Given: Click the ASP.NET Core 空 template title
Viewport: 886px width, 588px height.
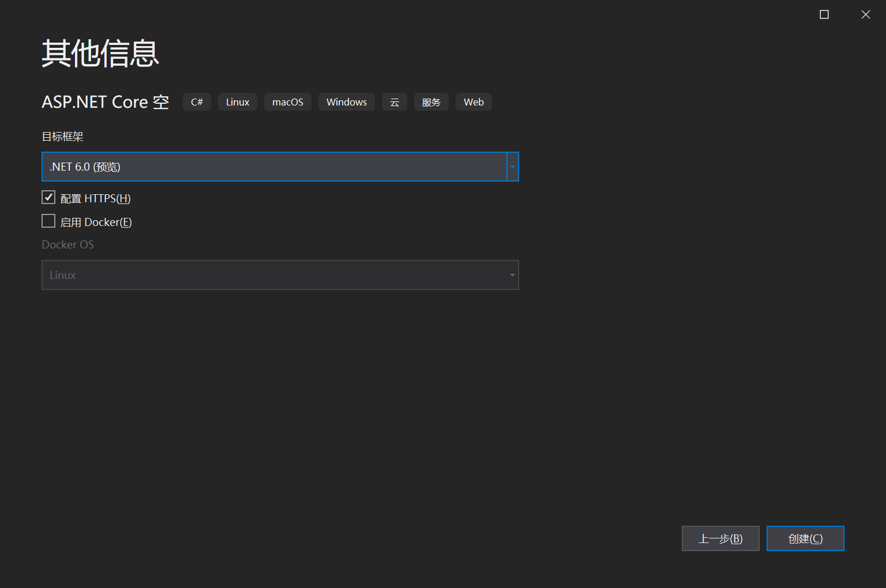Looking at the screenshot, I should pyautogui.click(x=106, y=102).
